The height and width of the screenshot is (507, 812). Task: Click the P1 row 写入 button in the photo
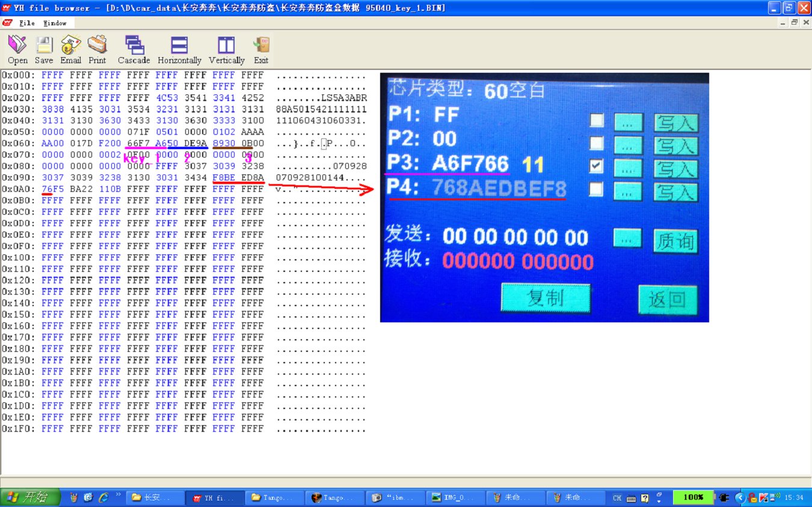pos(676,123)
